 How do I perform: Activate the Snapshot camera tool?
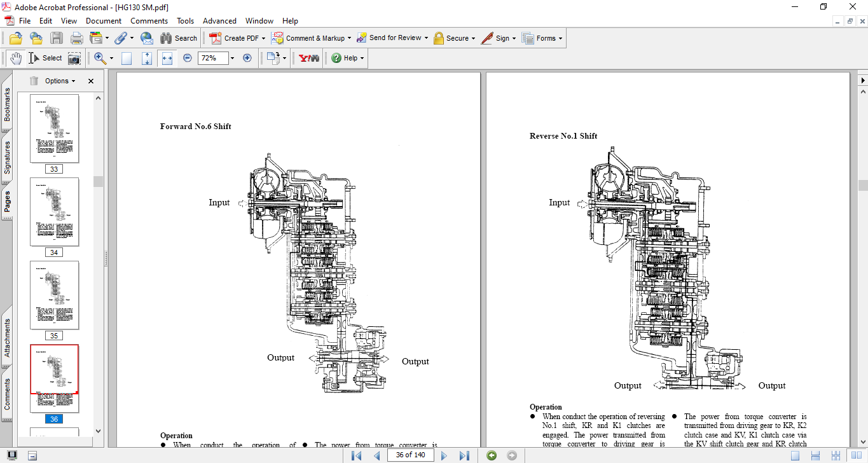click(x=74, y=58)
